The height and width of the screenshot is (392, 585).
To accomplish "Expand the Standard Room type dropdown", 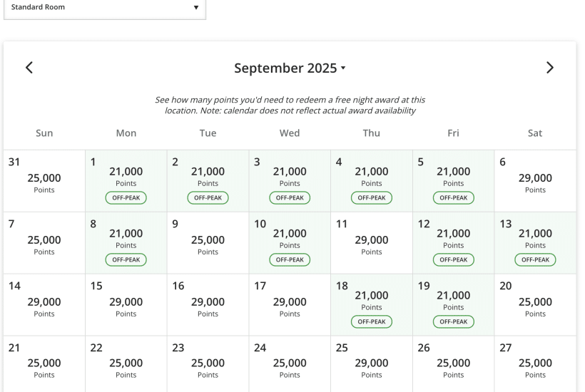I will point(104,8).
